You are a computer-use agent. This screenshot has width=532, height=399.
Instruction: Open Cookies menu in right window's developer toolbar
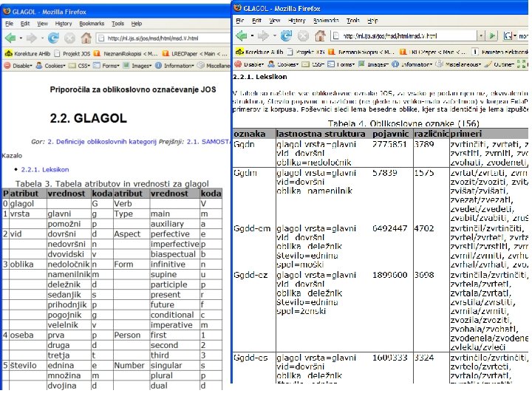283,64
